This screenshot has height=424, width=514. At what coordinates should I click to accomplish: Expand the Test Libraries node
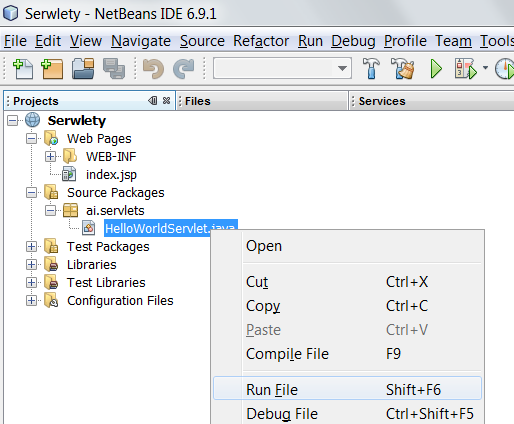tap(31, 283)
